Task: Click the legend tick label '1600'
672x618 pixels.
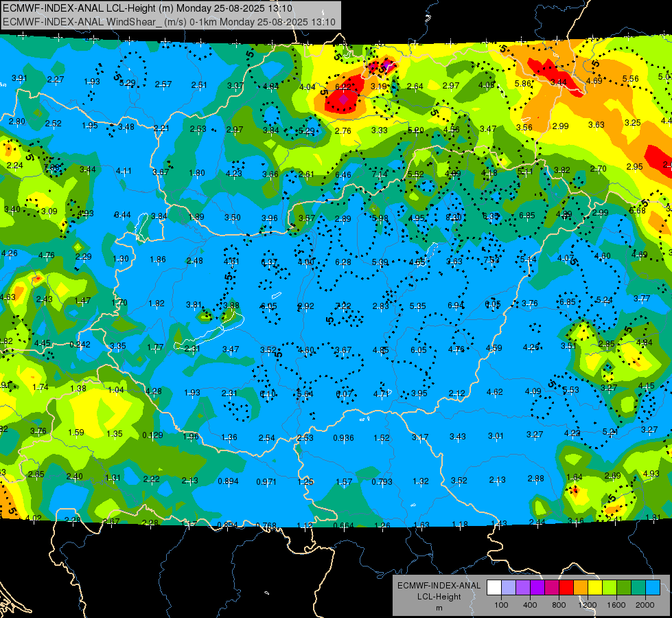Action: click(616, 605)
